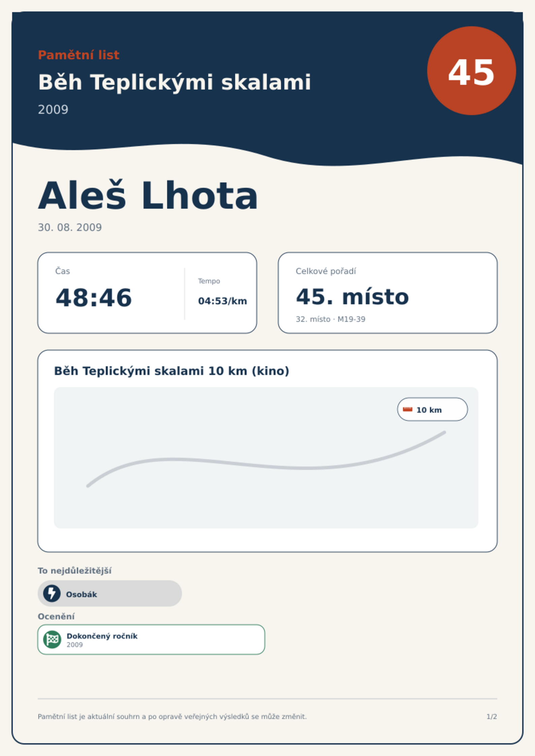The image size is (535, 756).
Task: Click the footer disclaimer text
Action: point(172,717)
